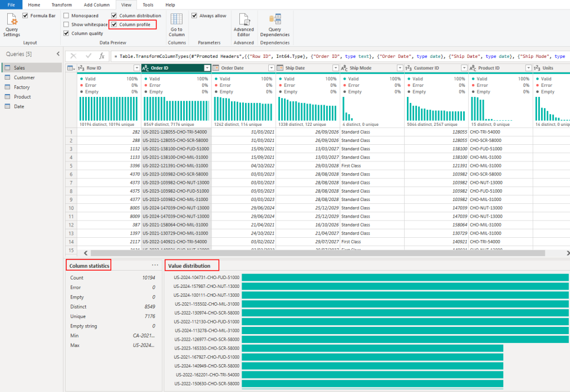Open Query Settings pane icon
This screenshot has height=392, width=570.
tap(12, 19)
